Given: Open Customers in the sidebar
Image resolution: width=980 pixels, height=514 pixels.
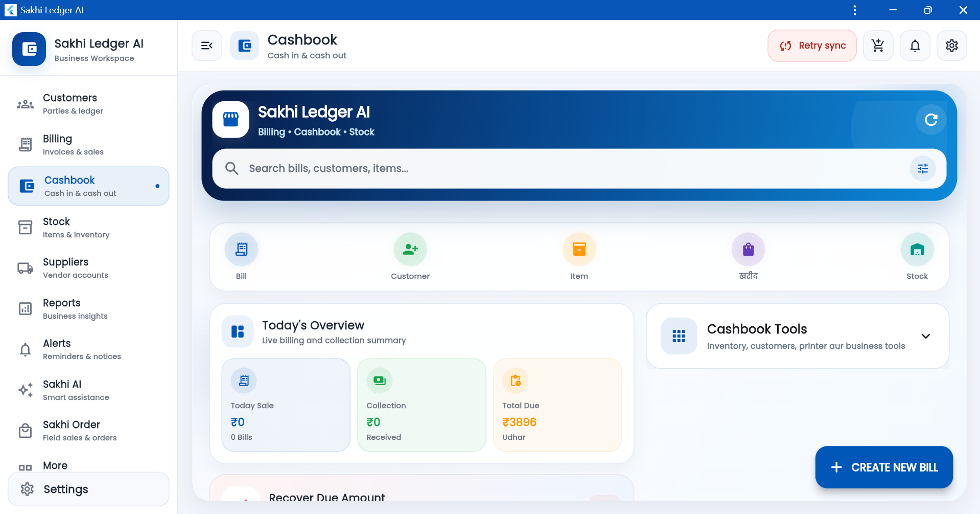Looking at the screenshot, I should point(88,104).
